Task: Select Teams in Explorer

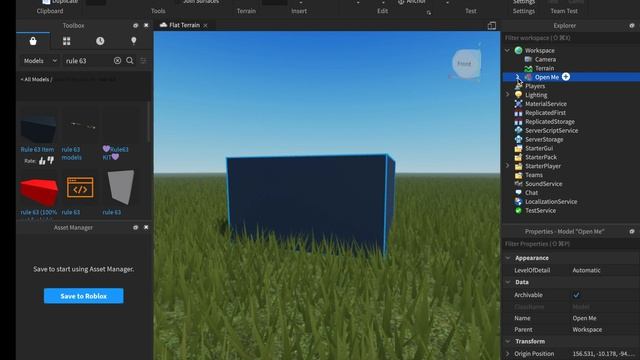Action: pyautogui.click(x=534, y=175)
